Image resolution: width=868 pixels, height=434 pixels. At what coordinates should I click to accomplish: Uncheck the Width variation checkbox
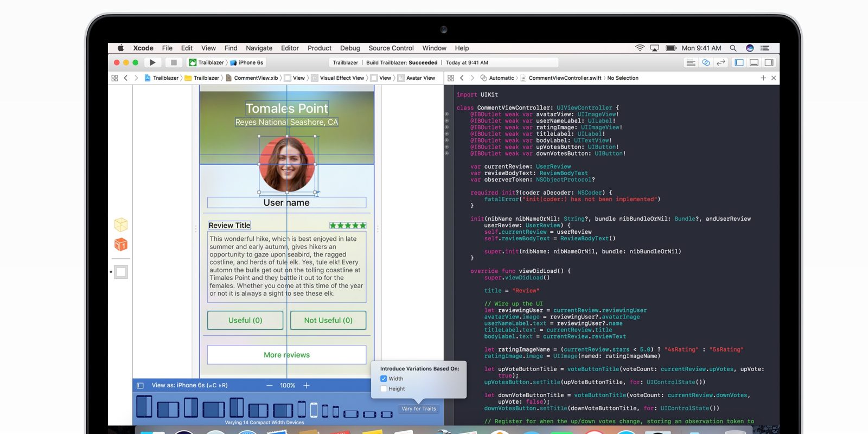384,379
